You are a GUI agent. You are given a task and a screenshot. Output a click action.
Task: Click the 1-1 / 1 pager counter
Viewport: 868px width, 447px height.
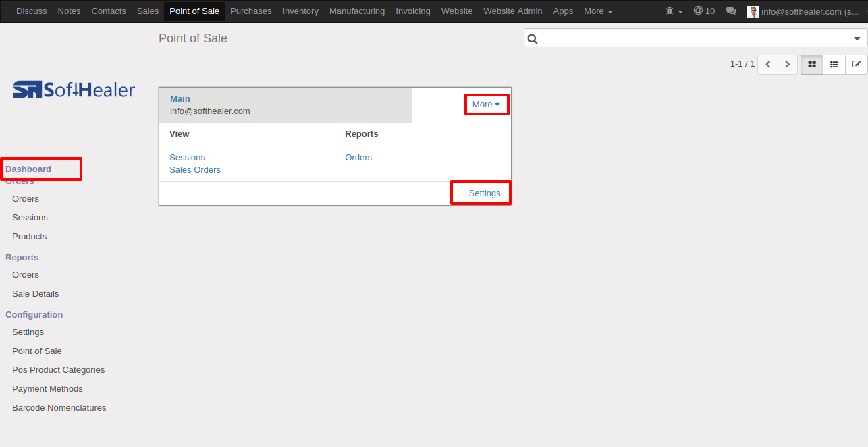coord(742,64)
